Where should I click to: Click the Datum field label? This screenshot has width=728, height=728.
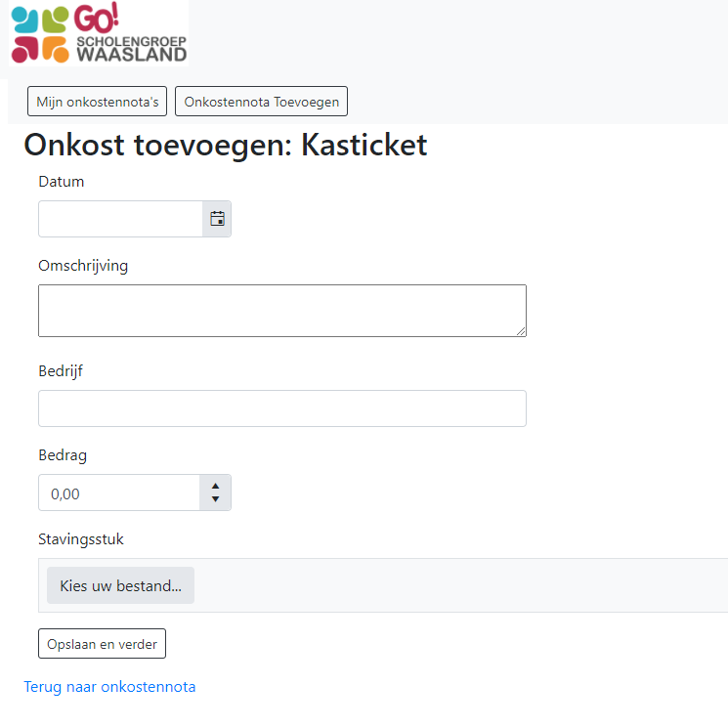[x=61, y=182]
